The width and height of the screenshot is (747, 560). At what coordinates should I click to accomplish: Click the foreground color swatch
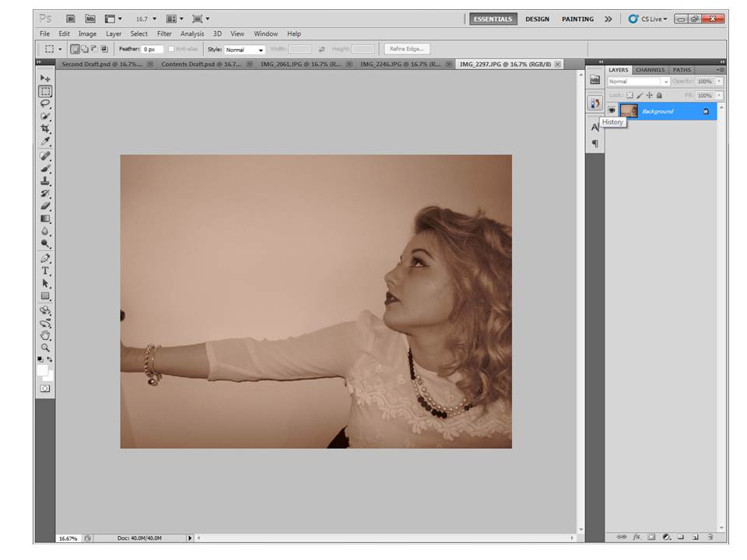pos(42,370)
